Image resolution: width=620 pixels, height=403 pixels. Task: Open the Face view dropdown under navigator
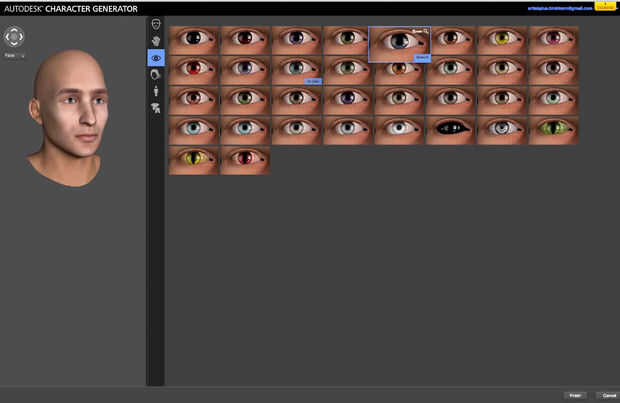pyautogui.click(x=15, y=56)
